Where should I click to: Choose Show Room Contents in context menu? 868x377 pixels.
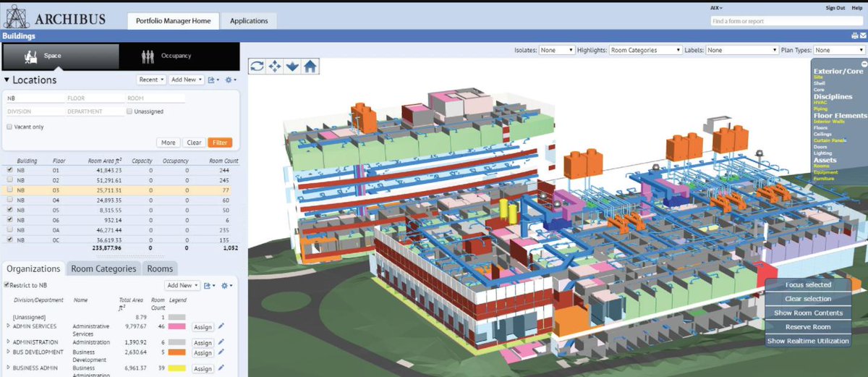(808, 313)
